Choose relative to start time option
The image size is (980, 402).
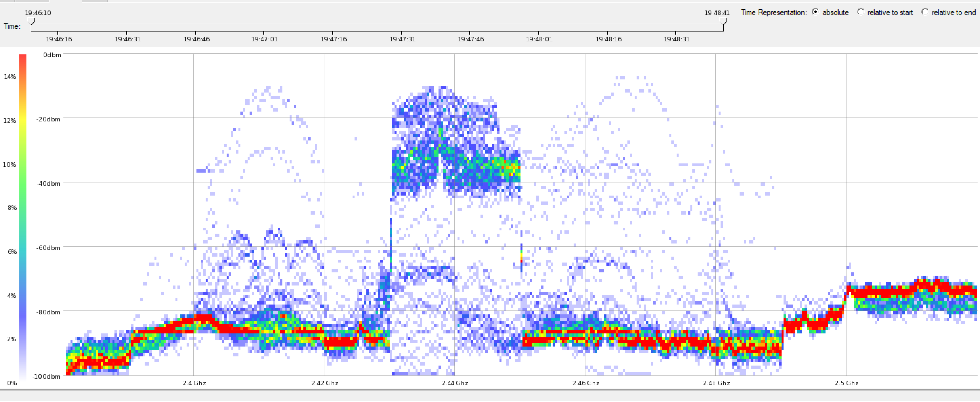coord(860,12)
